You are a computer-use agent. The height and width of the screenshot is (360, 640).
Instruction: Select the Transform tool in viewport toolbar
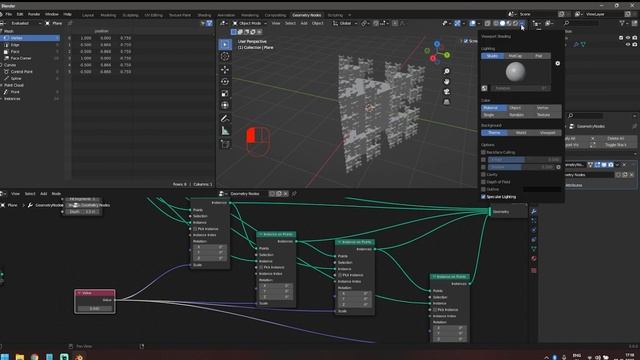pos(225,105)
